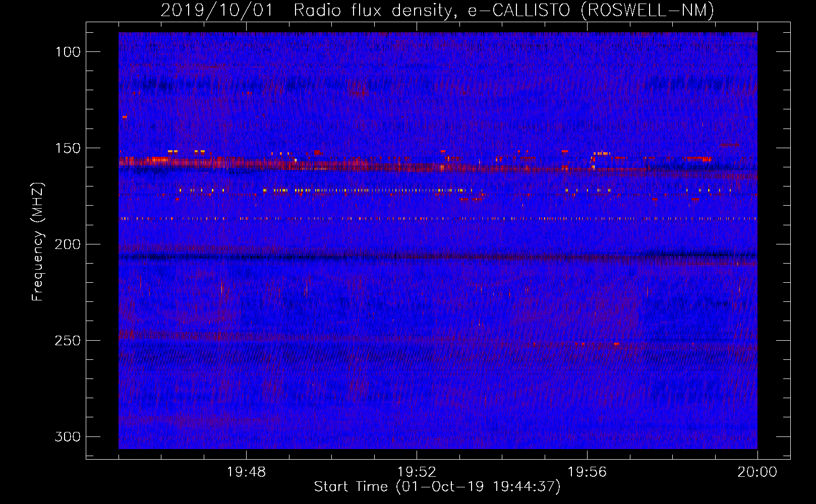Click the 19:56 time tick label
The width and height of the screenshot is (816, 504).
click(x=587, y=472)
